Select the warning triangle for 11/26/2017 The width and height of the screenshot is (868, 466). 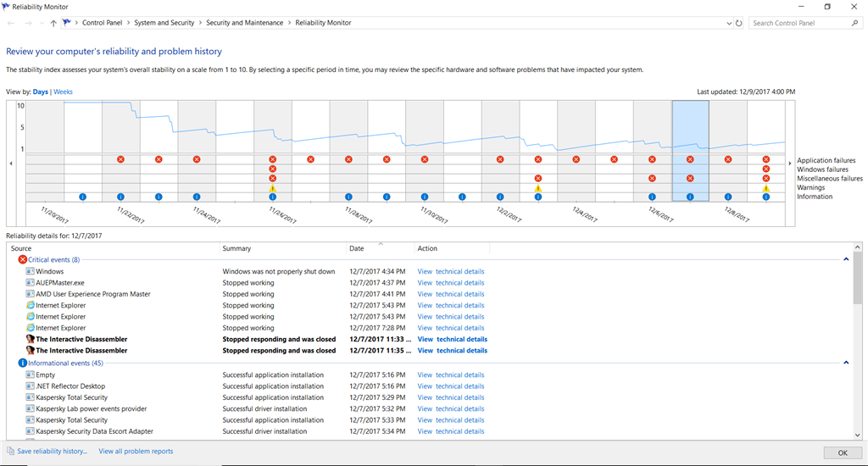[x=272, y=188]
